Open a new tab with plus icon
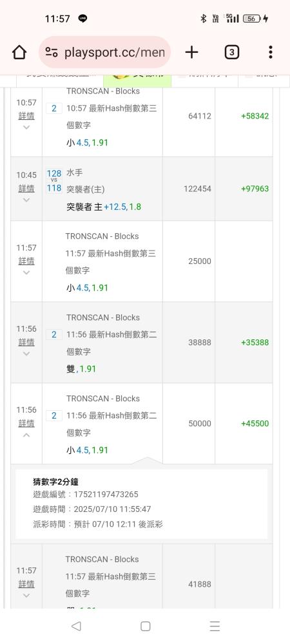290x644 pixels. coord(191,52)
